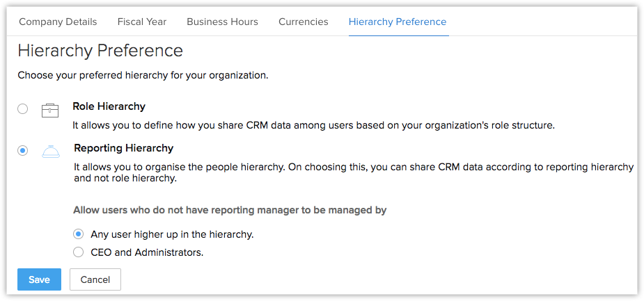Select the Role Hierarchy radio button
This screenshot has width=644, height=301.
(23, 108)
